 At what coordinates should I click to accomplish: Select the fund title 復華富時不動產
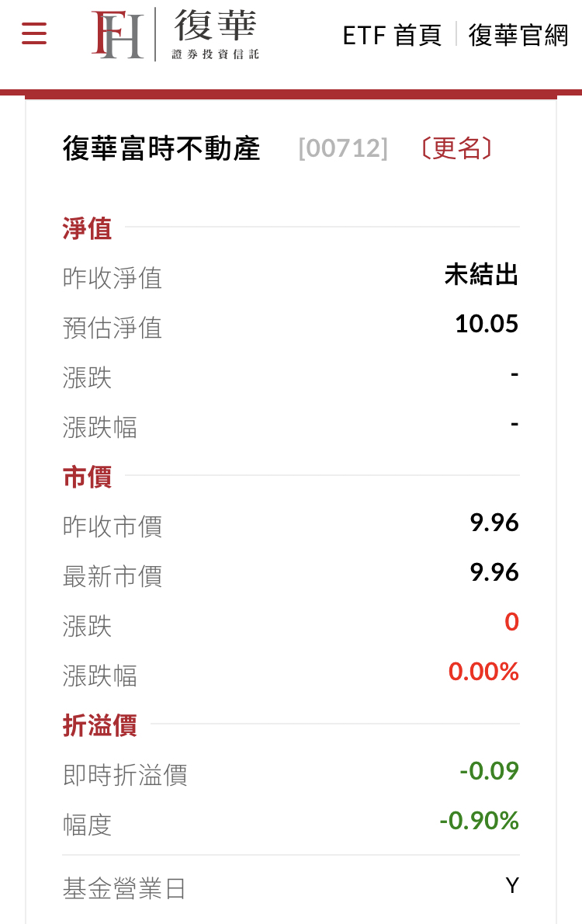161,148
